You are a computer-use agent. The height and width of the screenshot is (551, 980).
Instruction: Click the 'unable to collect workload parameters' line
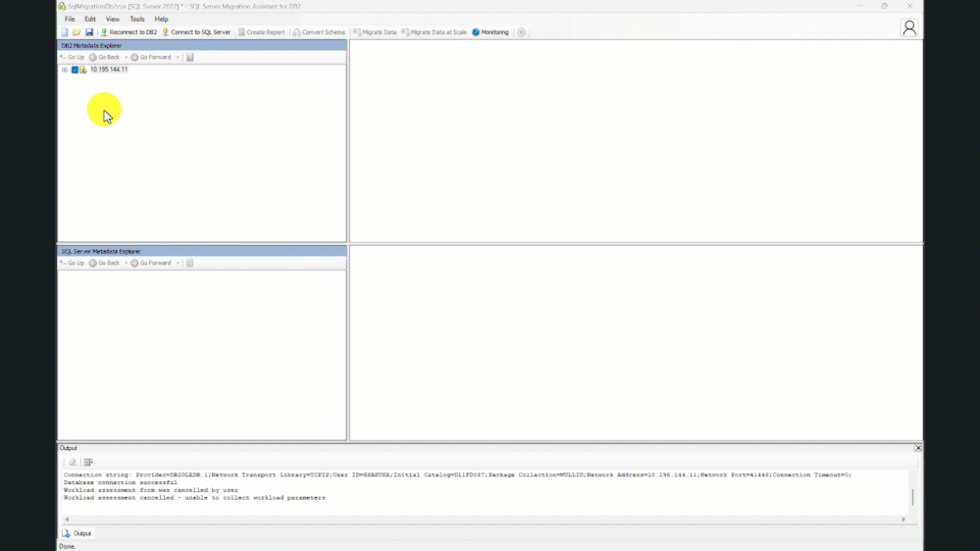tap(194, 498)
